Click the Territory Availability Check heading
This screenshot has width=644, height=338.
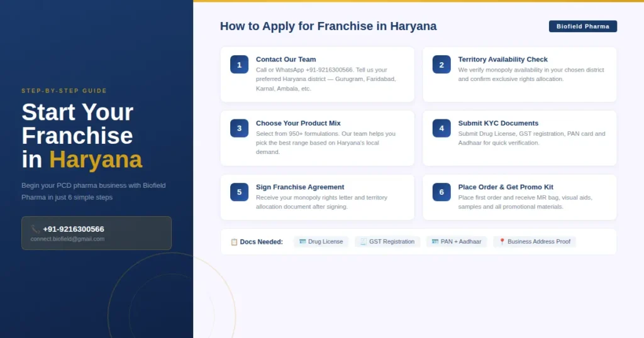tap(502, 60)
